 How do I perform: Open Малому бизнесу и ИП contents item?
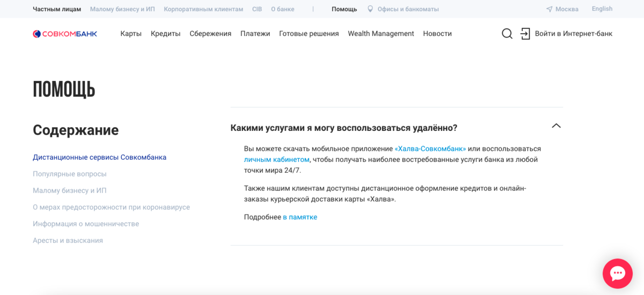[x=70, y=190]
